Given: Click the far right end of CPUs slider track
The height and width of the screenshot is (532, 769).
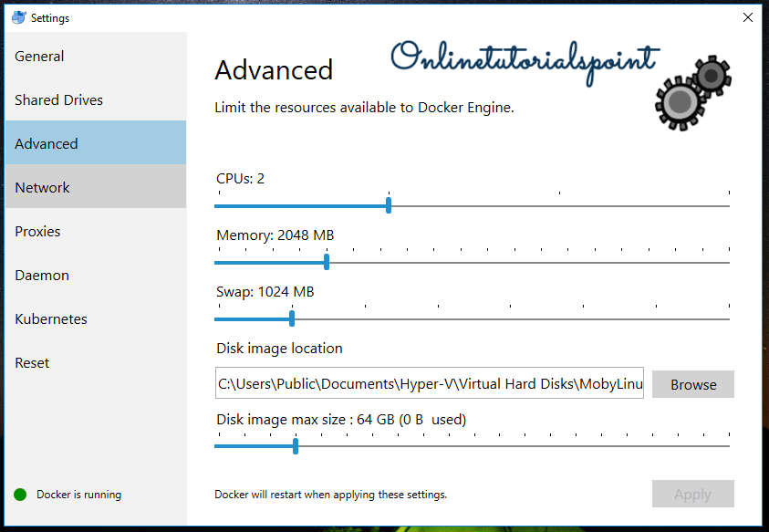Looking at the screenshot, I should point(727,206).
